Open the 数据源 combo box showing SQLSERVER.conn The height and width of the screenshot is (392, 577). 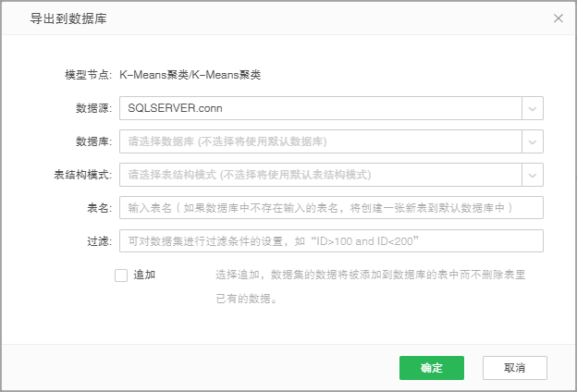(320, 108)
